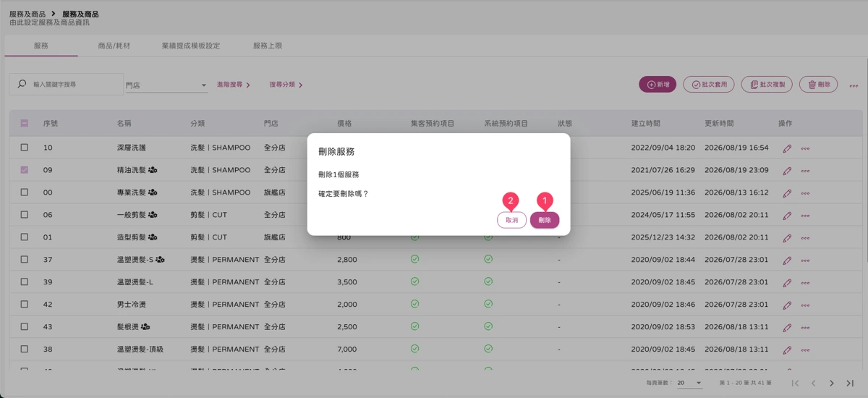
Task: Edit 溫塑燙髮-L with the pencil icon
Action: pyautogui.click(x=787, y=282)
